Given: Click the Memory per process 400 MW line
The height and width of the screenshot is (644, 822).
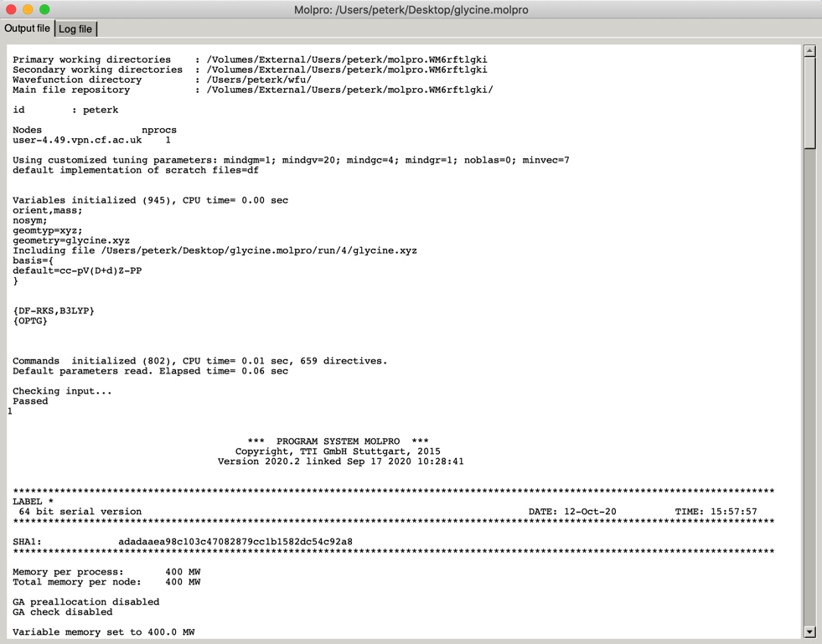Looking at the screenshot, I should click(109, 572).
